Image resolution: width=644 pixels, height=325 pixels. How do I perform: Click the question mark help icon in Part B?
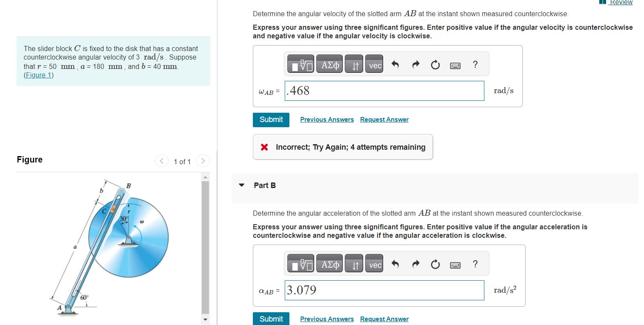(x=475, y=264)
